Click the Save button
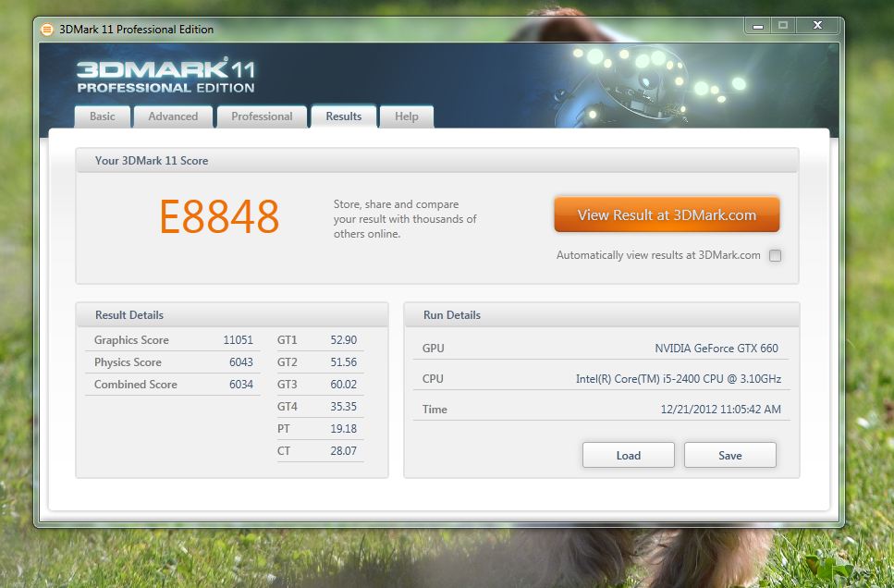Image resolution: width=894 pixels, height=588 pixels. point(730,455)
